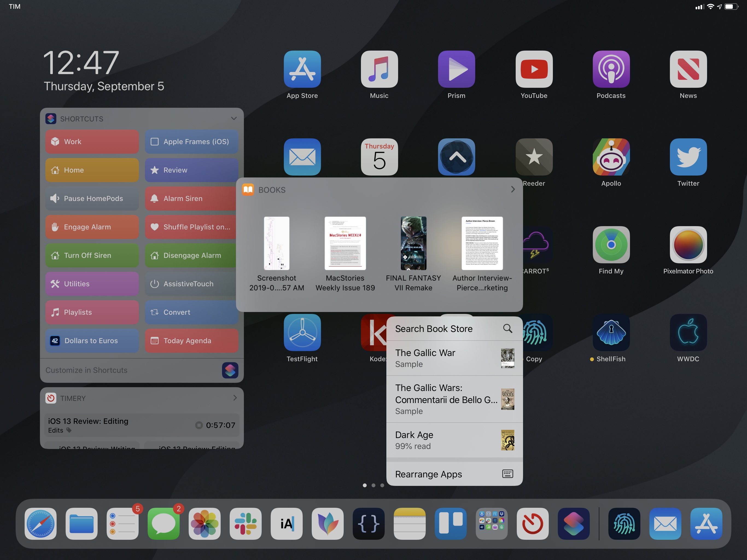Image resolution: width=747 pixels, height=560 pixels.
Task: Run the Home shortcut
Action: pos(92,170)
